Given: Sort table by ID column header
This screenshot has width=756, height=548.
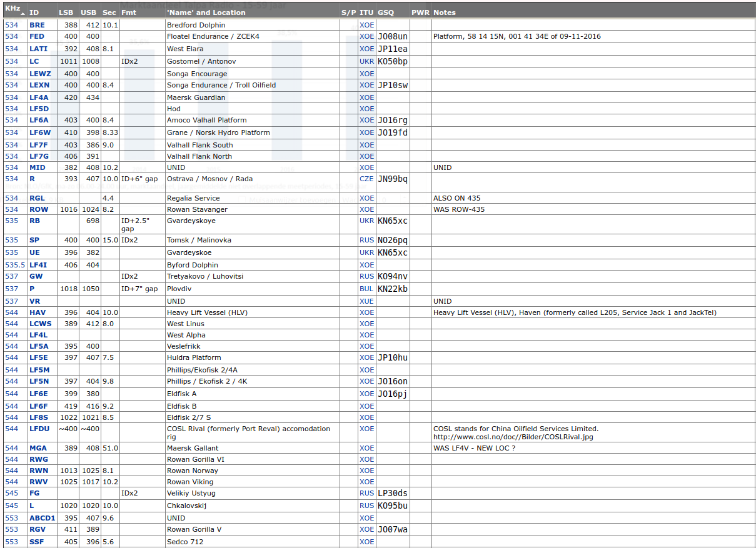Looking at the screenshot, I should 34,12.
